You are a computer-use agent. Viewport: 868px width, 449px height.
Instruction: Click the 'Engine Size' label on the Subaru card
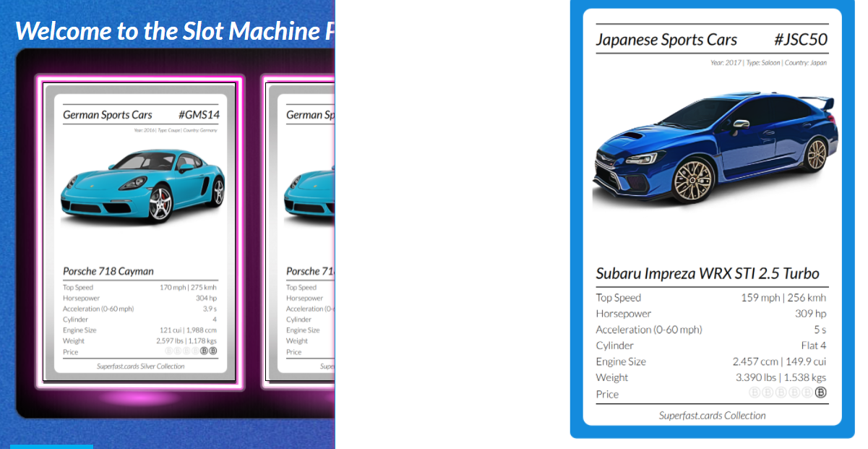pyautogui.click(x=621, y=361)
